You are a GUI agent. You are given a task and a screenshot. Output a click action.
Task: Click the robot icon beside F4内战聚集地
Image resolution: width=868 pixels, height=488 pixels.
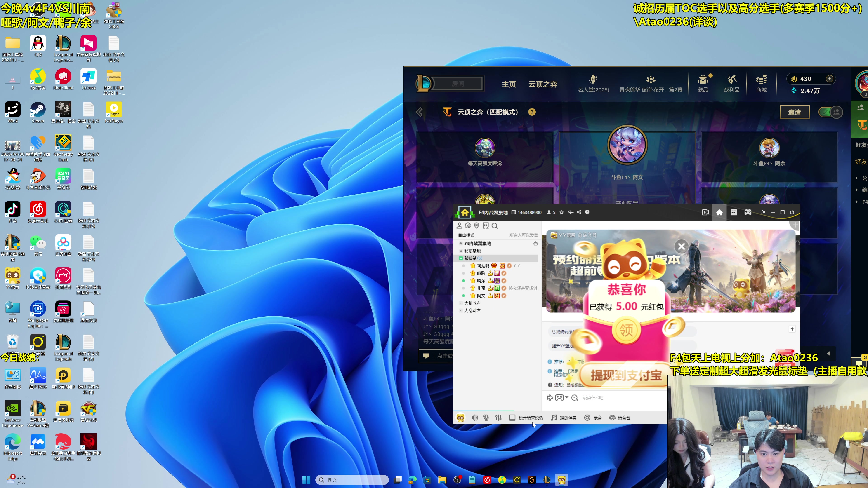click(x=535, y=243)
